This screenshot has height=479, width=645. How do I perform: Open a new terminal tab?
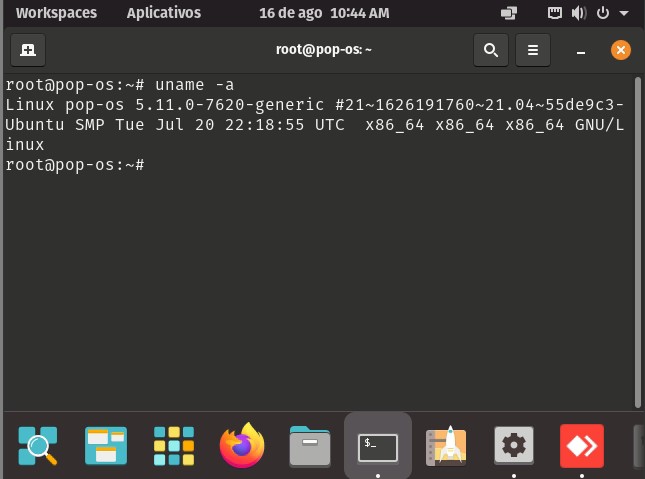tap(28, 50)
